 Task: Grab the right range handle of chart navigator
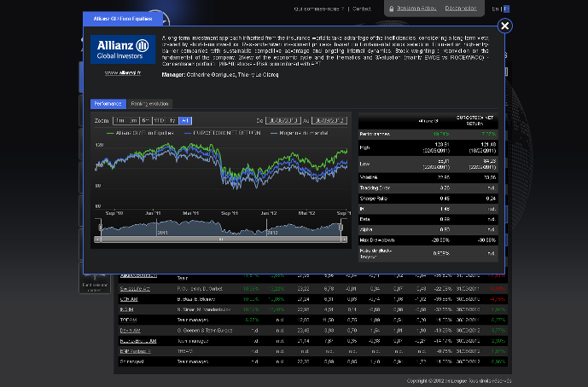point(341,228)
